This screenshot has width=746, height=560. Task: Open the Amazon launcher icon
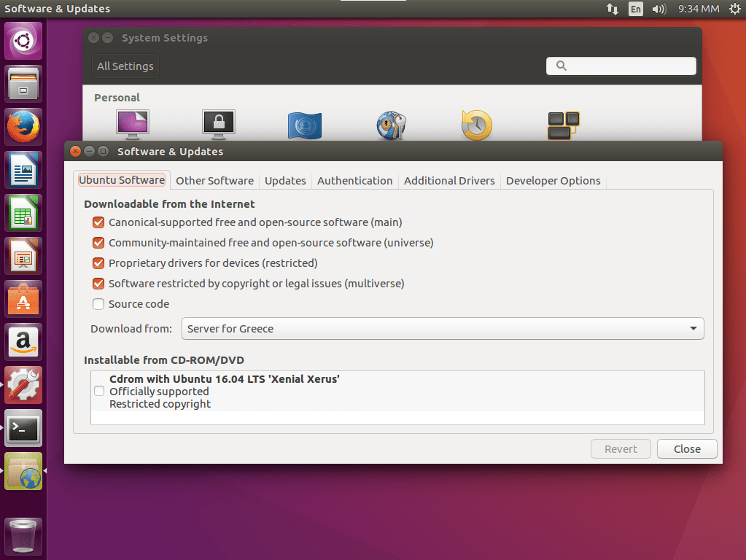pos(23,342)
